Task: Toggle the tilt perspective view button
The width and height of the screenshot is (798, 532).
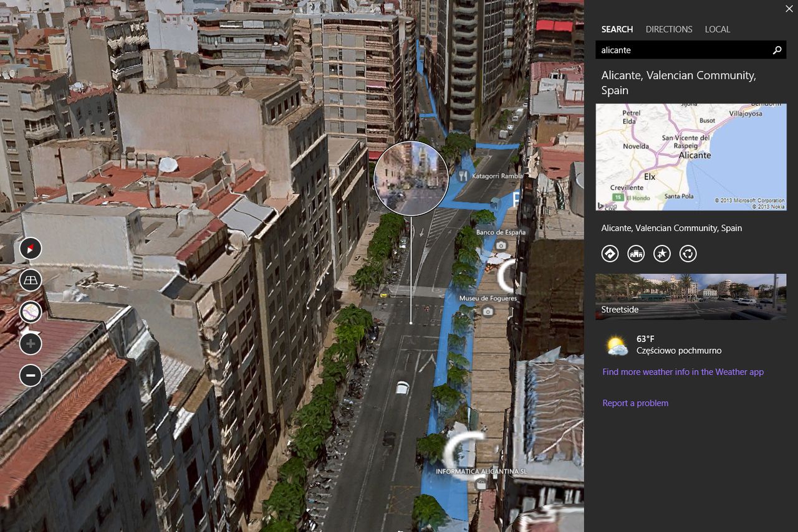Action: tap(30, 280)
